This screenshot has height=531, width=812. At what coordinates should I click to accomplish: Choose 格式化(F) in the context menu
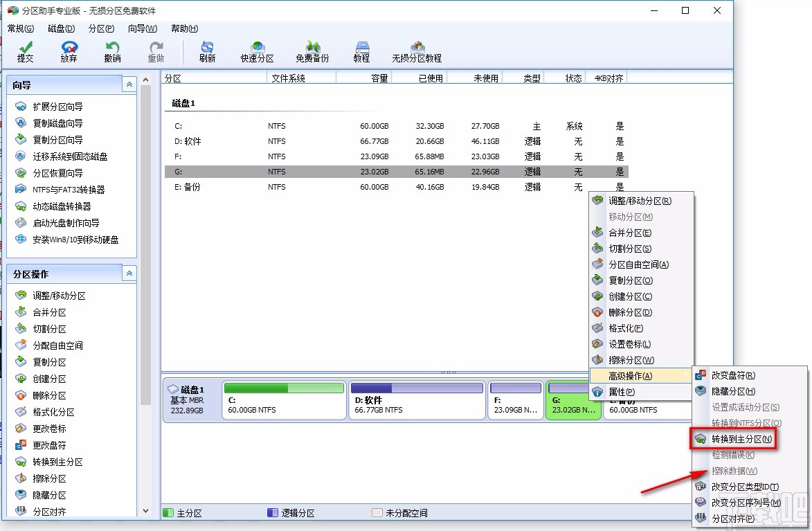(x=641, y=328)
